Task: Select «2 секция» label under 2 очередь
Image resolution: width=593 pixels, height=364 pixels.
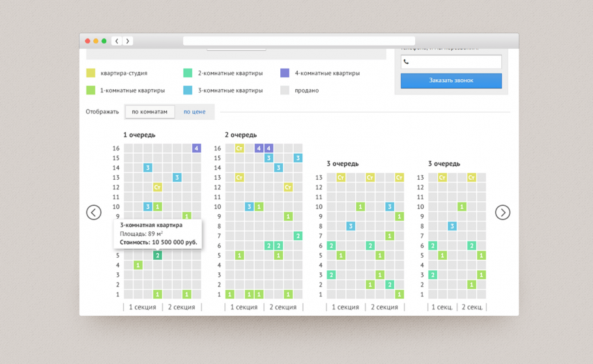Action: coord(283,307)
